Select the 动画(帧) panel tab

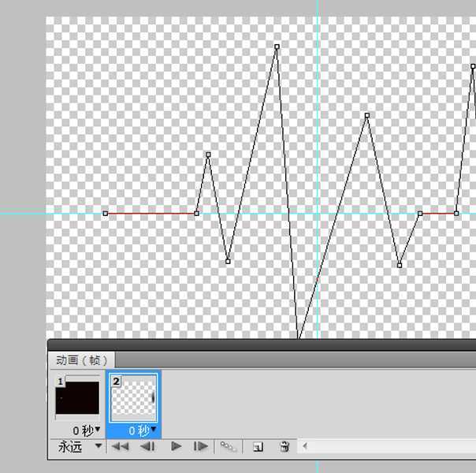click(x=80, y=360)
